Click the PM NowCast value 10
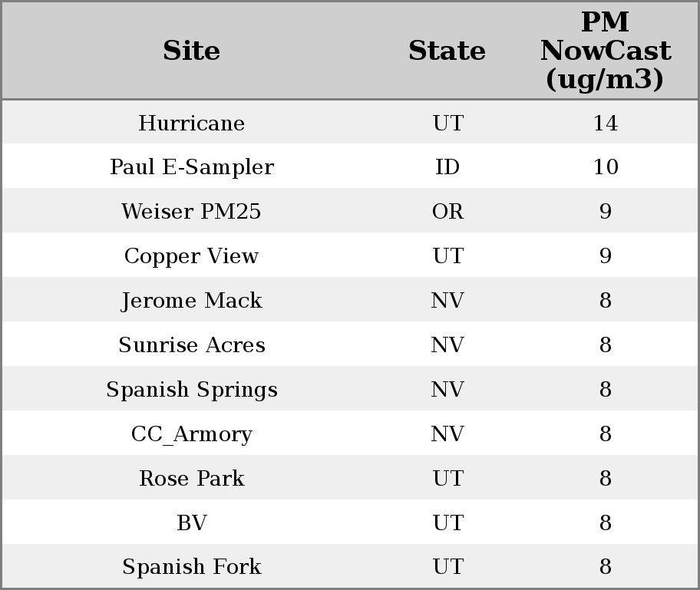 coord(605,167)
